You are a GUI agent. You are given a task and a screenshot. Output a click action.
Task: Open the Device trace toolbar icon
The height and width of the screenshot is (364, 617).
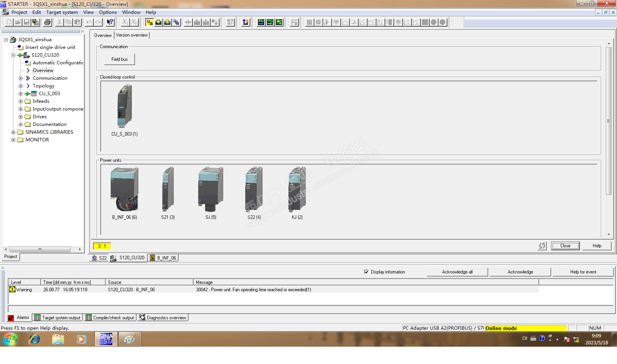coord(261,22)
